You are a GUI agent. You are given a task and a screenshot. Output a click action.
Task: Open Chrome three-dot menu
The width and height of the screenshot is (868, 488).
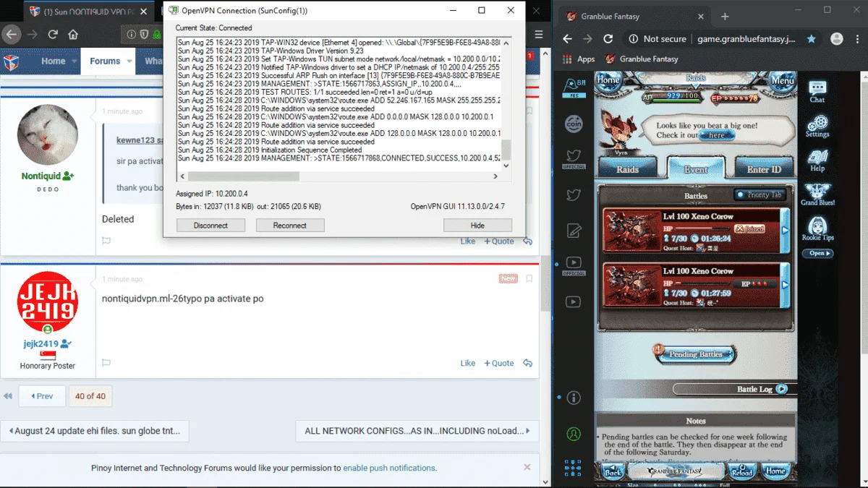point(856,39)
